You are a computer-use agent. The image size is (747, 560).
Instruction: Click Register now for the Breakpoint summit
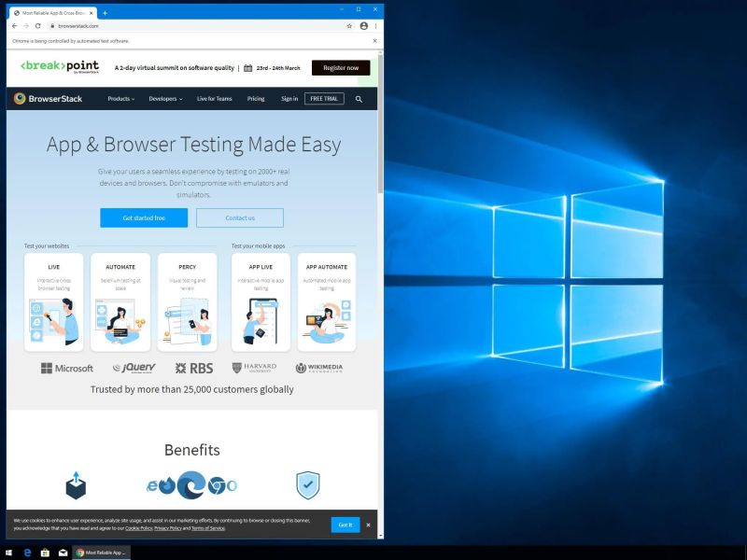pyautogui.click(x=339, y=67)
